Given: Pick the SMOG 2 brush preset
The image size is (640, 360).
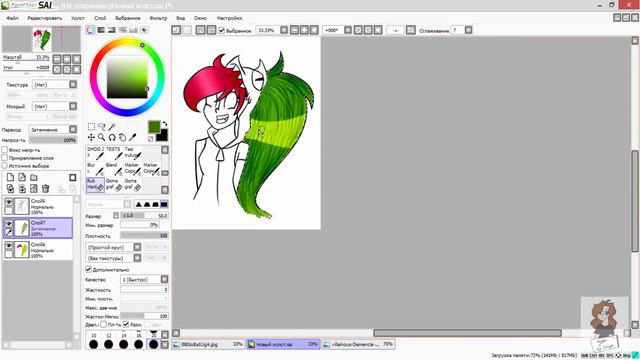Looking at the screenshot, I should (x=95, y=153).
